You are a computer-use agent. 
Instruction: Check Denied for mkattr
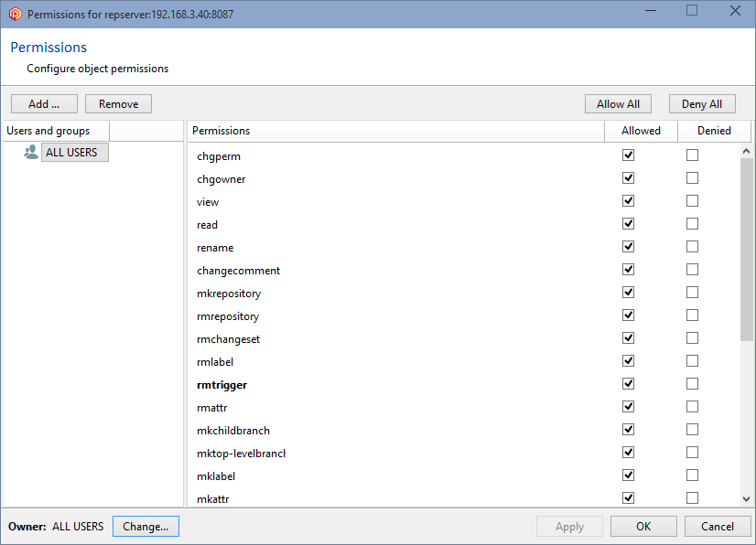coord(692,498)
